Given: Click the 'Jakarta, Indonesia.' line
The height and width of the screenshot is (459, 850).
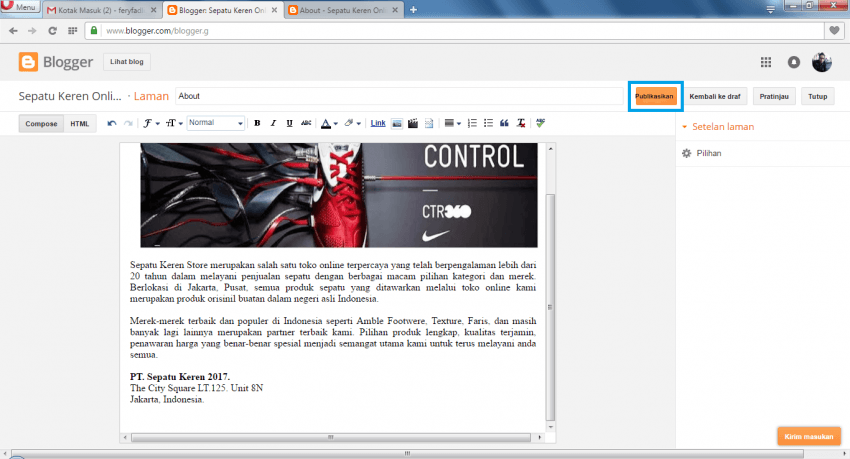Looking at the screenshot, I should click(x=167, y=399).
